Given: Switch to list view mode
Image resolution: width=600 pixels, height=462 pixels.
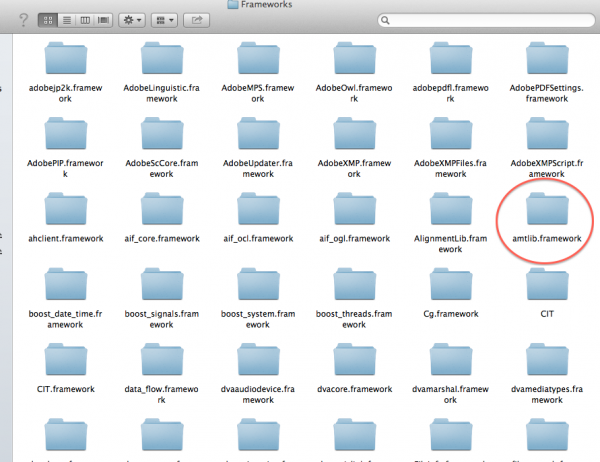Looking at the screenshot, I should point(67,20).
